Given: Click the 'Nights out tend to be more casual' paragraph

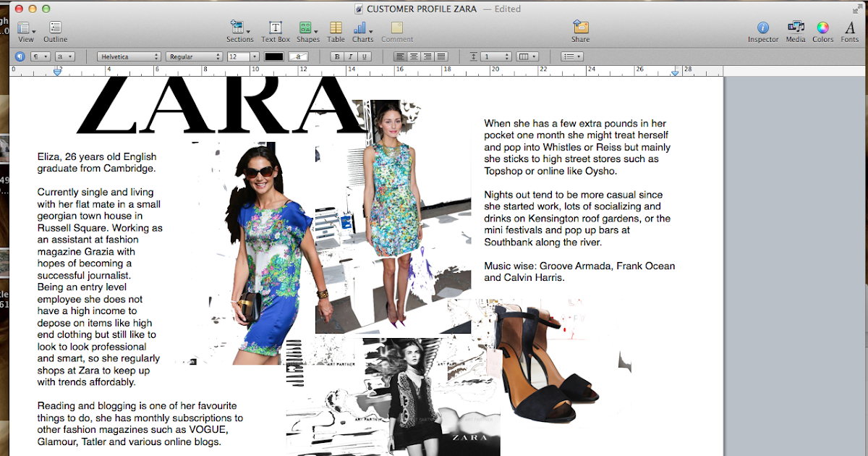Looking at the screenshot, I should pyautogui.click(x=577, y=219).
